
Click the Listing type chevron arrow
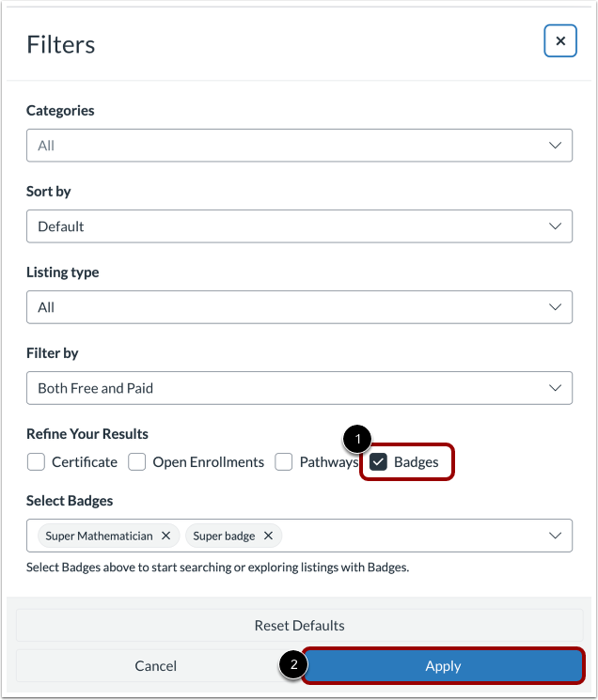coord(555,307)
